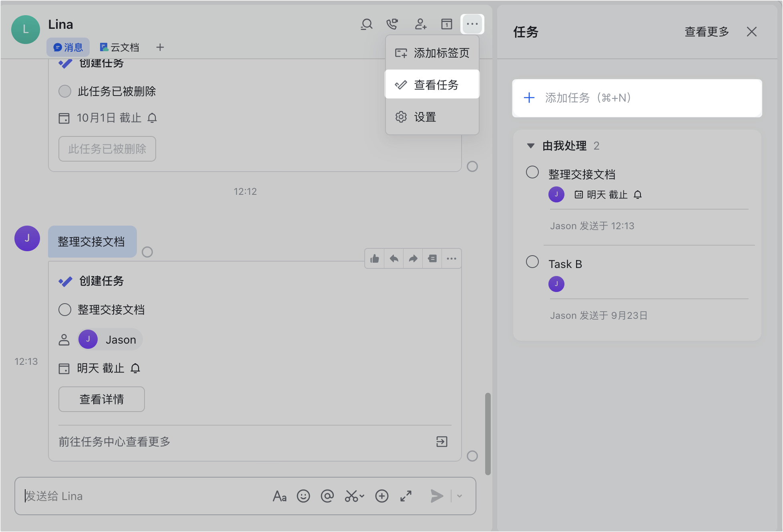Open the calendar icon in the header
Viewport: 783px width, 532px height.
[447, 24]
